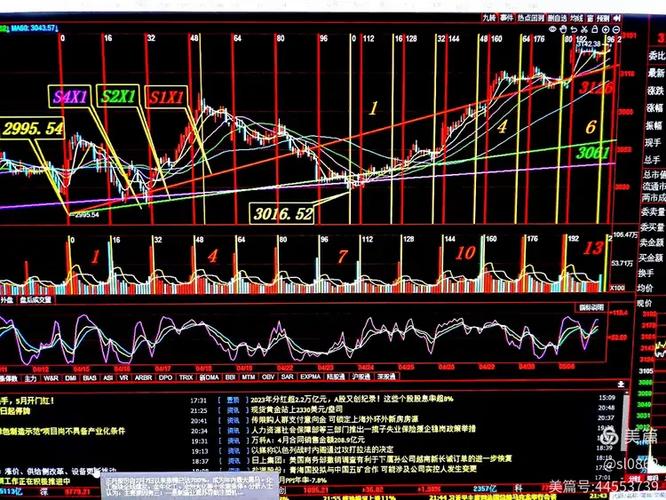Switch to the ASI indicator tab
The height and width of the screenshot is (500, 666).
(108, 378)
